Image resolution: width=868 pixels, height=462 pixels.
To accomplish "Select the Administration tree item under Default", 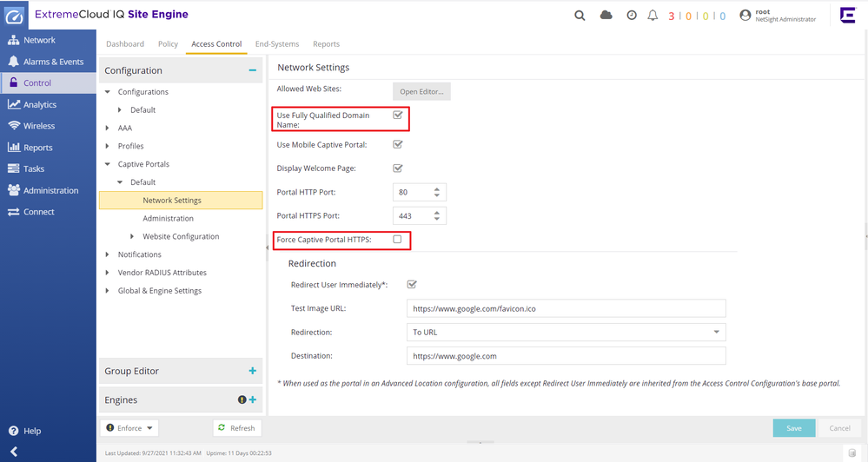I will coord(168,219).
